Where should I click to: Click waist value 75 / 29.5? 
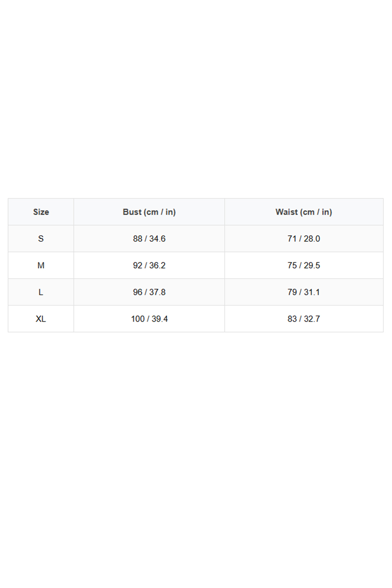(304, 266)
